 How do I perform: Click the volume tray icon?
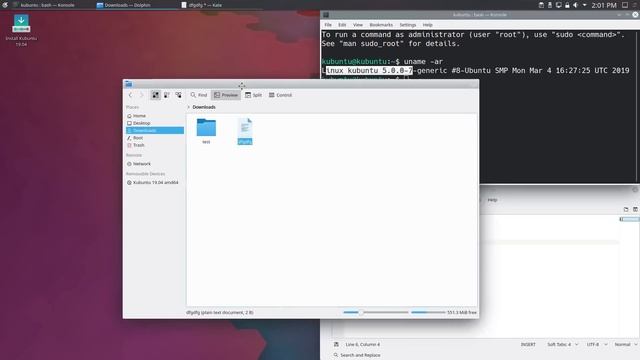[x=576, y=5]
